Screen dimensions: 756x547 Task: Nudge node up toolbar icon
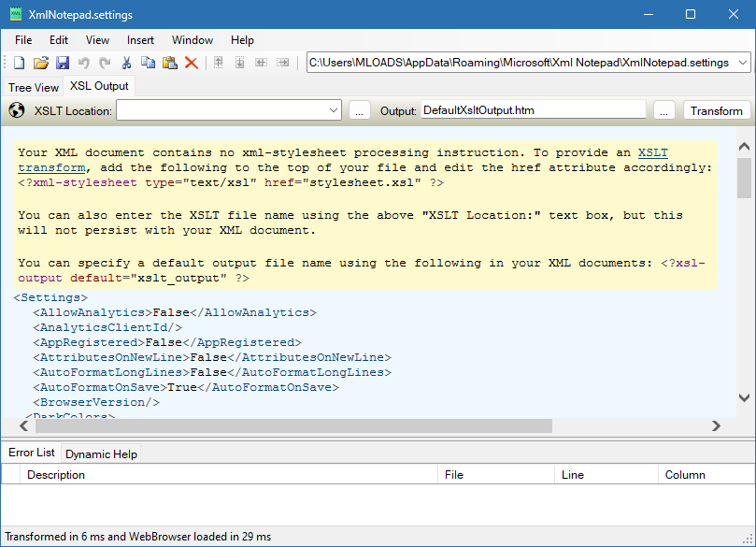[218, 63]
